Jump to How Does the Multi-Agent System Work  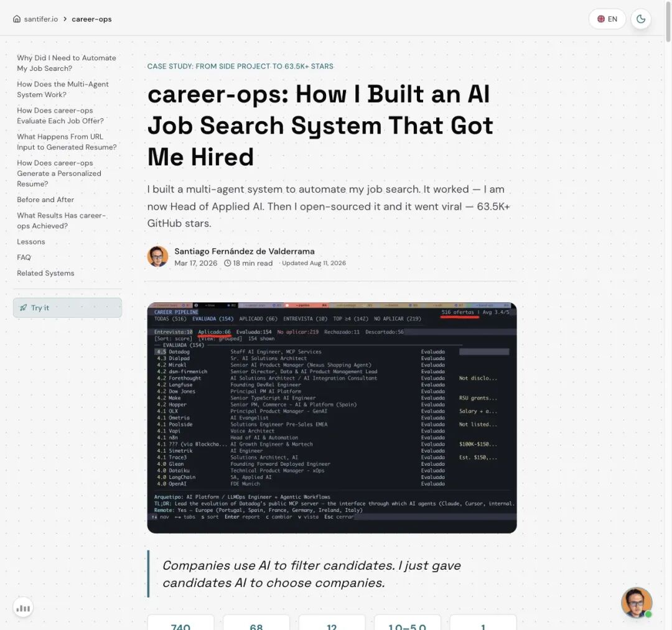click(x=63, y=89)
